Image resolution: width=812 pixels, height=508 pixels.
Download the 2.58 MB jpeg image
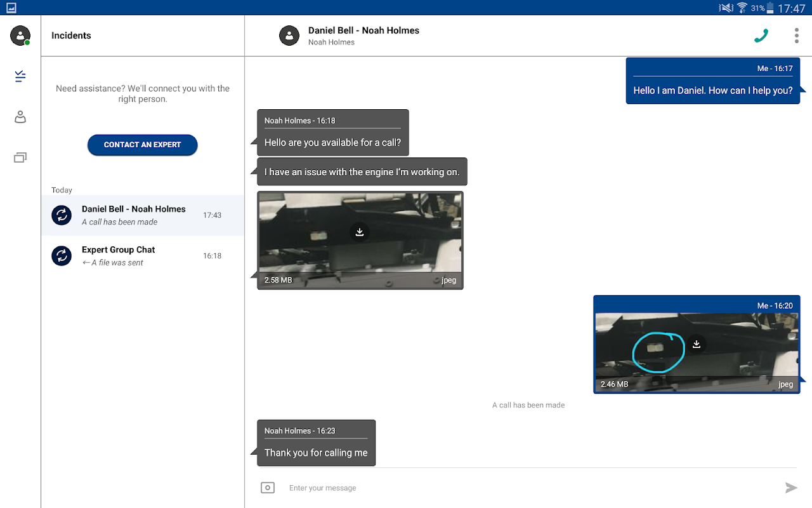click(360, 232)
